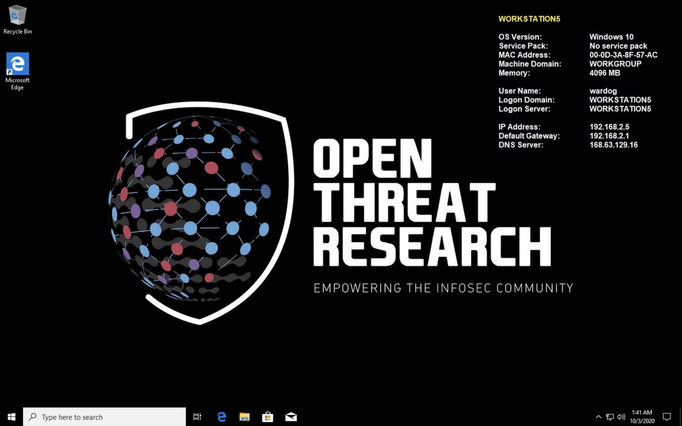This screenshot has width=682, height=426.
Task: Open the network status tray icon
Action: tap(610, 417)
